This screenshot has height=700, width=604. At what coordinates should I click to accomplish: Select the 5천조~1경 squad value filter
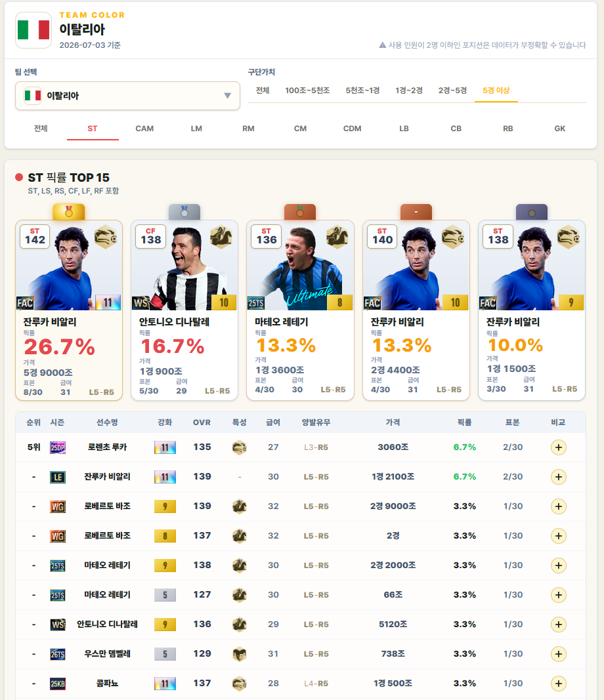point(362,91)
